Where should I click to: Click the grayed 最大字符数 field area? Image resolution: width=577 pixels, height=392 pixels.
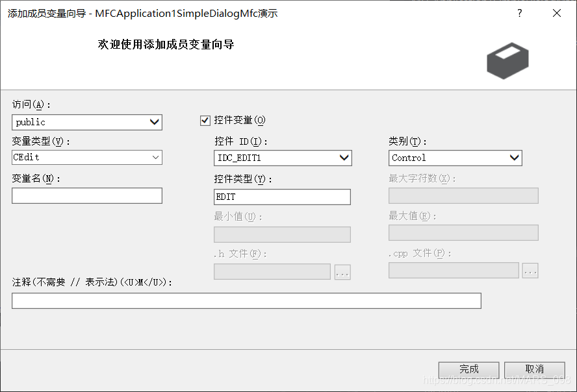click(x=463, y=195)
